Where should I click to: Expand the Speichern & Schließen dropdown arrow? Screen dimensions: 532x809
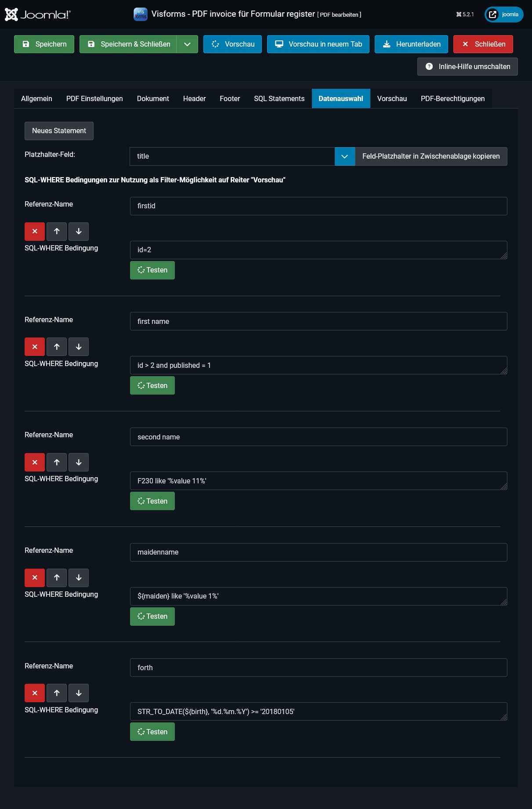tap(187, 44)
